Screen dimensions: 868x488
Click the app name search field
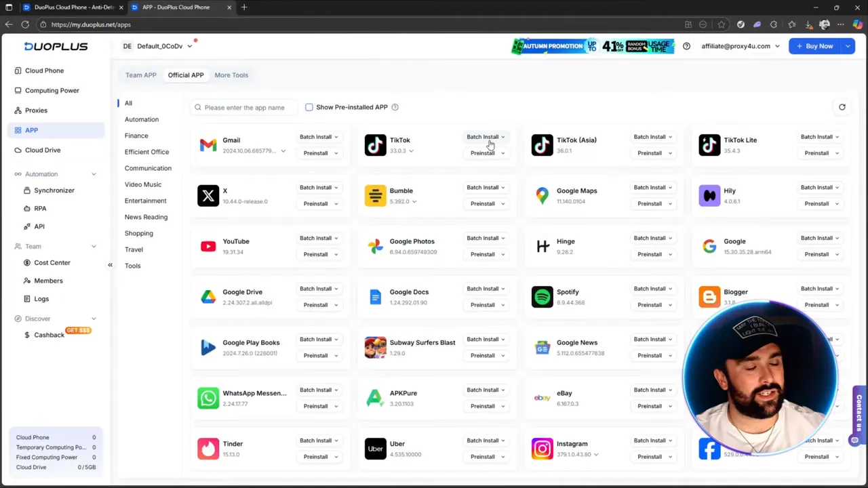pyautogui.click(x=245, y=107)
